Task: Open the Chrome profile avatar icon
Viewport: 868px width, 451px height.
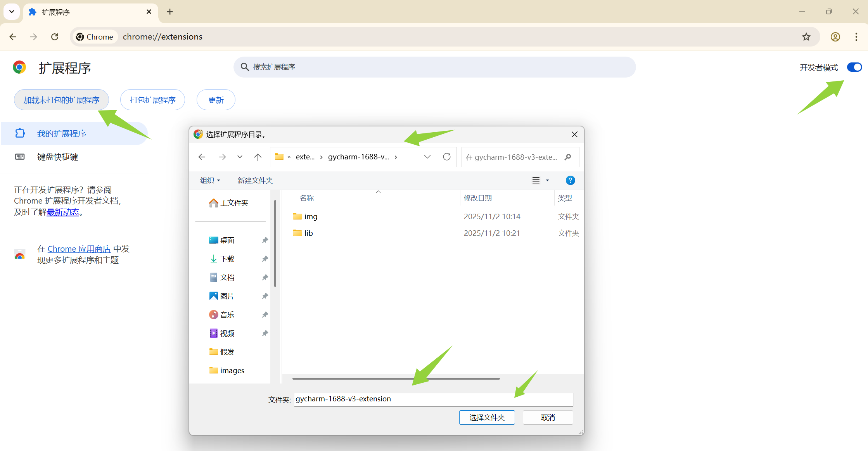Action: coord(835,37)
